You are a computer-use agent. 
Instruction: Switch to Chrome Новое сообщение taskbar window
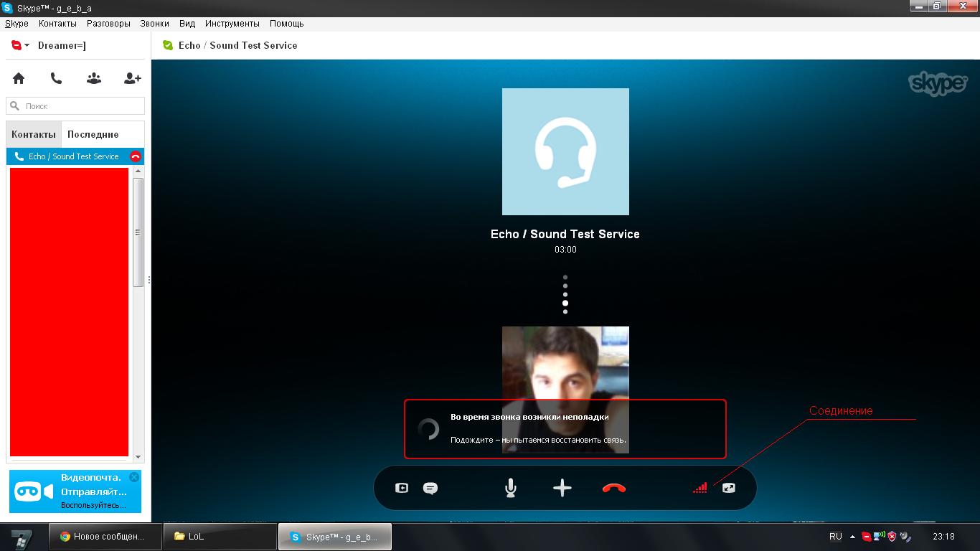tap(105, 536)
